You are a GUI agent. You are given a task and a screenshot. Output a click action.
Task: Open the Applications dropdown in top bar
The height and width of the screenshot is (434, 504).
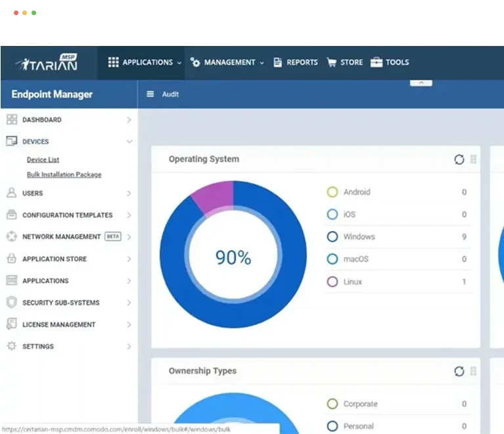[x=145, y=62]
